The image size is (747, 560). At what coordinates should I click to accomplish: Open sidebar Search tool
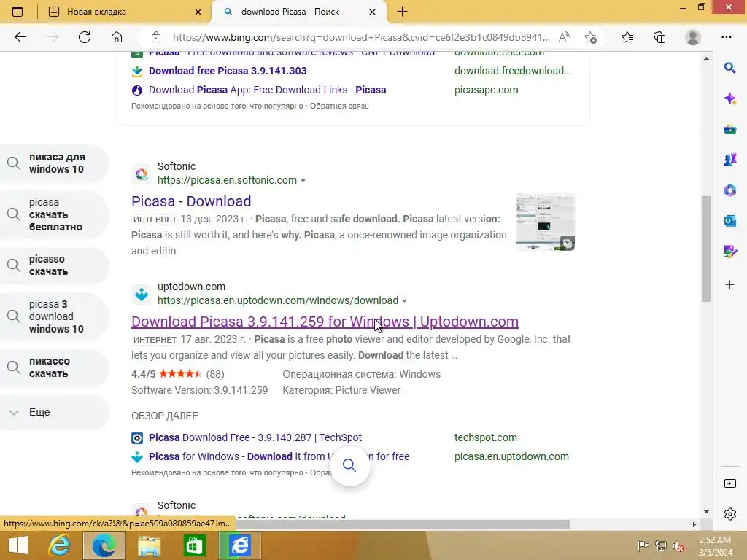click(x=729, y=68)
